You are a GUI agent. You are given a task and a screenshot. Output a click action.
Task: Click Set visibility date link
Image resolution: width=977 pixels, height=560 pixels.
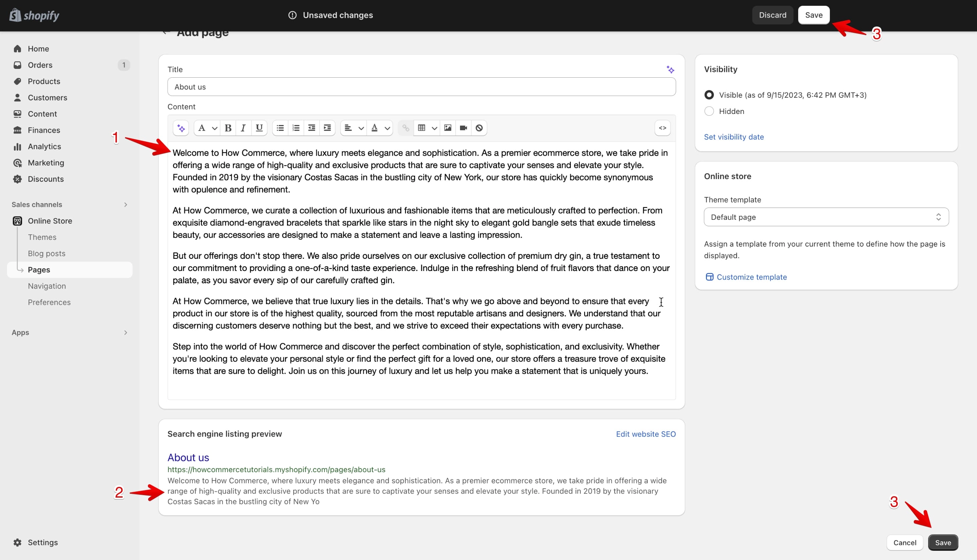point(733,137)
